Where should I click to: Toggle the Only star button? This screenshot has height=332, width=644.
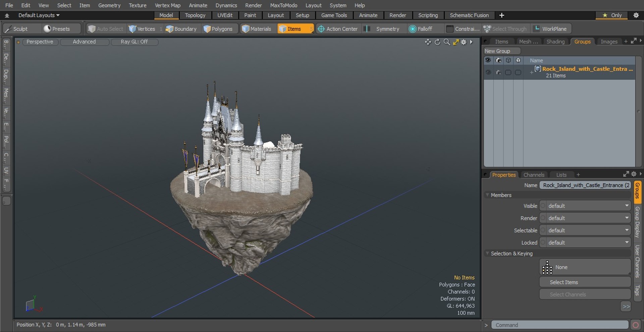pos(612,15)
